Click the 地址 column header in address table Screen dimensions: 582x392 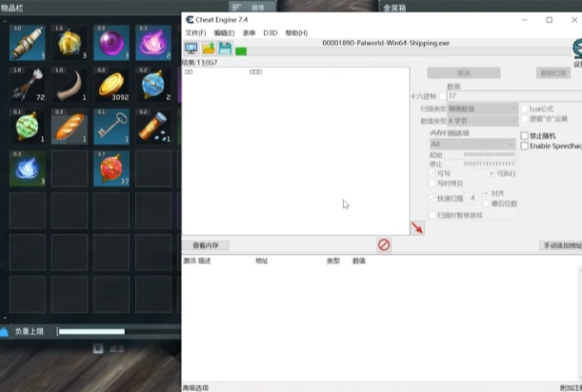click(262, 261)
